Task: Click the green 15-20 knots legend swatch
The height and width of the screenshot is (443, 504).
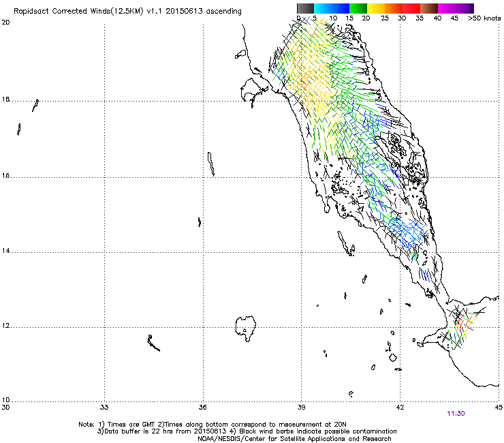Action: (358, 8)
